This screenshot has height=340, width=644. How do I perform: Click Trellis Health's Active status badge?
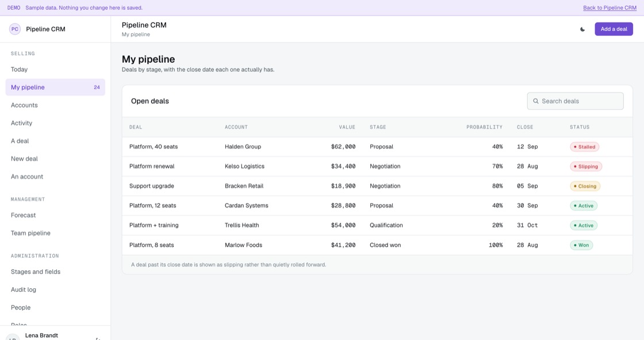(584, 226)
